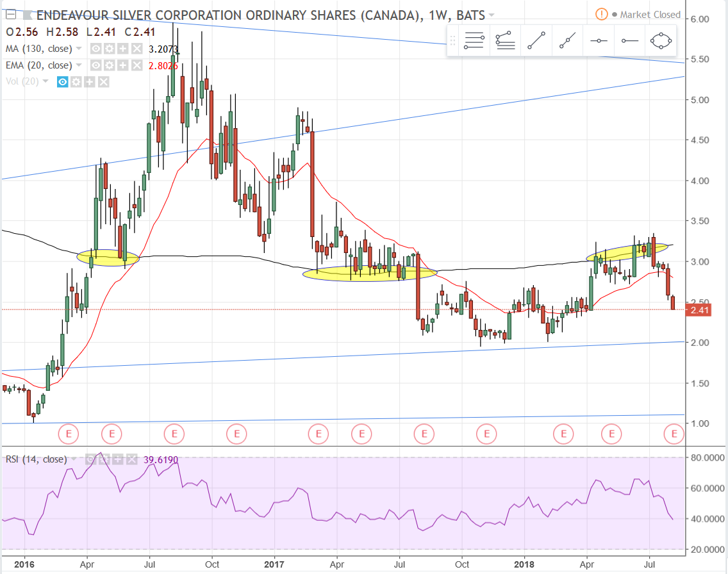Click the Market Closed status label

[650, 15]
